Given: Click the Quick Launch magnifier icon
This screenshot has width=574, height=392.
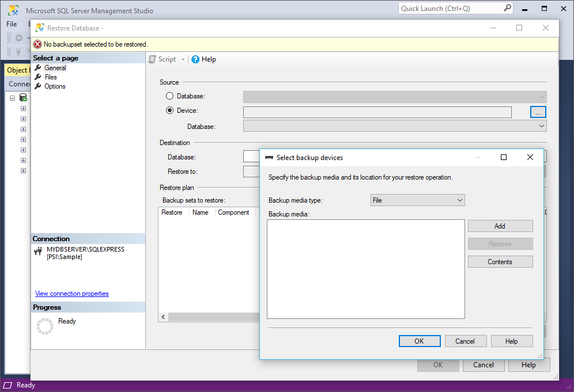Looking at the screenshot, I should click(x=507, y=8).
